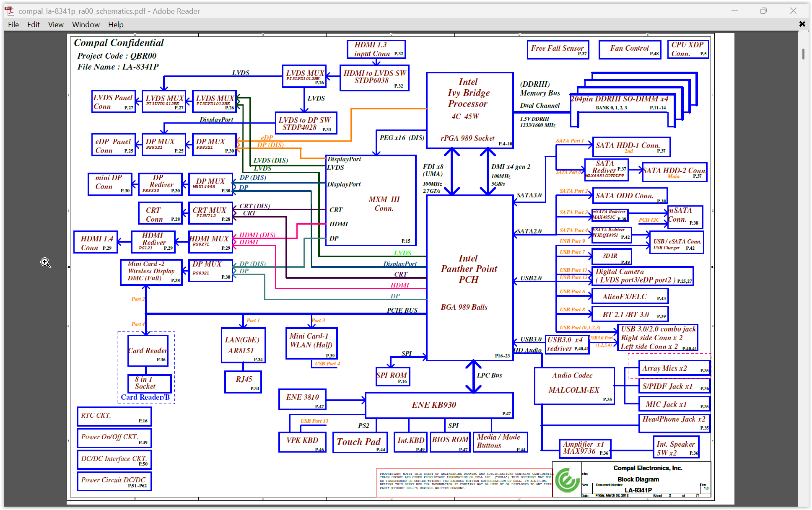Click the 'Touch Pad' block
Image resolution: width=812 pixels, height=510 pixels.
pyautogui.click(x=360, y=442)
